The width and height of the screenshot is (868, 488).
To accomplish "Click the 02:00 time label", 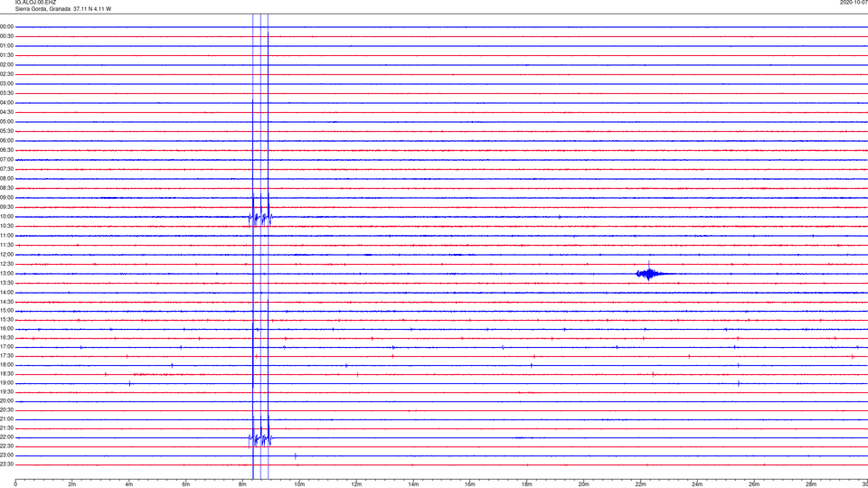I will coord(7,64).
